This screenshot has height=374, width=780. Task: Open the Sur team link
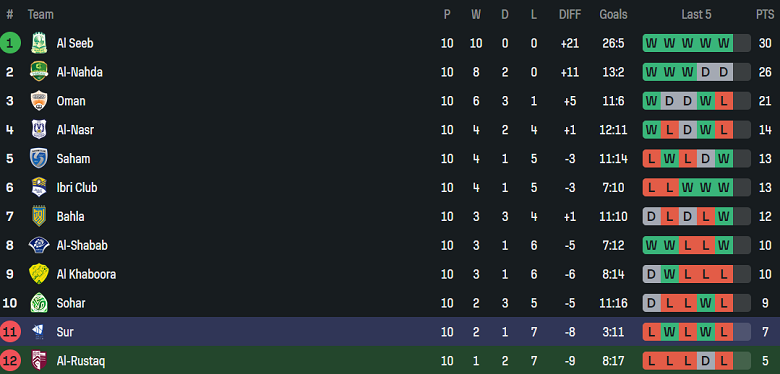pos(65,332)
